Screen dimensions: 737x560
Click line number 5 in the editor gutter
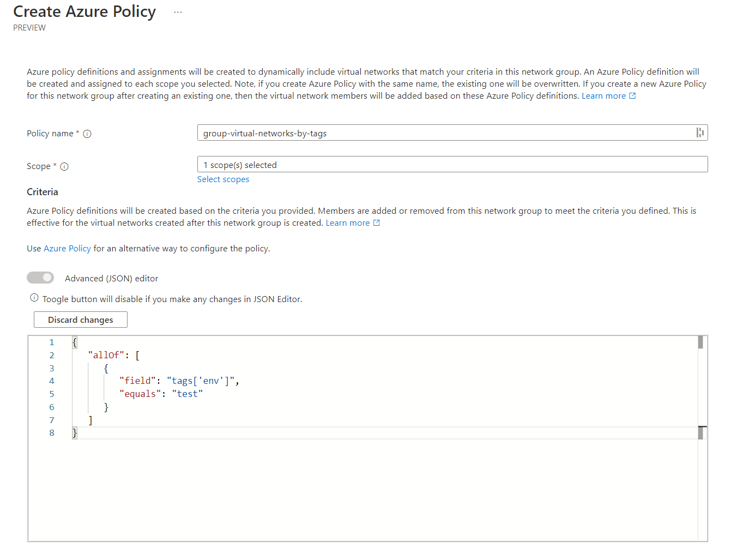(52, 394)
